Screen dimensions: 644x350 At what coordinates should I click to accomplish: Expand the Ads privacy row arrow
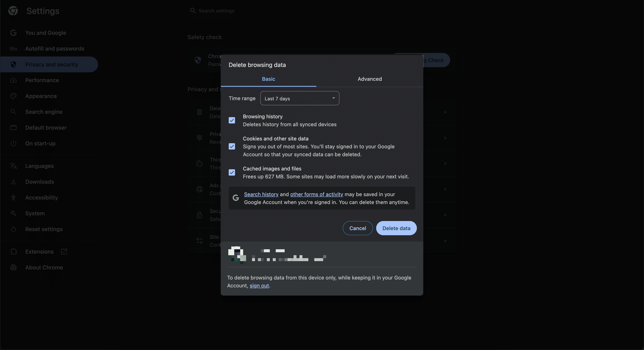coord(445,189)
